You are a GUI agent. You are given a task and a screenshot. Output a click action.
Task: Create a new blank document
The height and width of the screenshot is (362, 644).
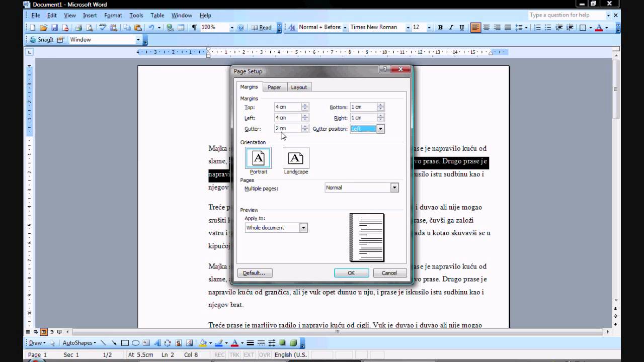(33, 28)
